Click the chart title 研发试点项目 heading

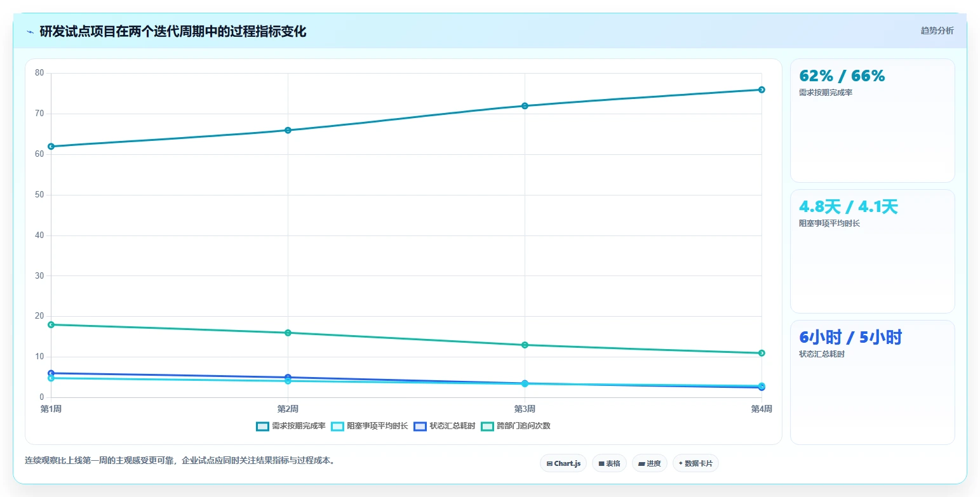pyautogui.click(x=173, y=32)
